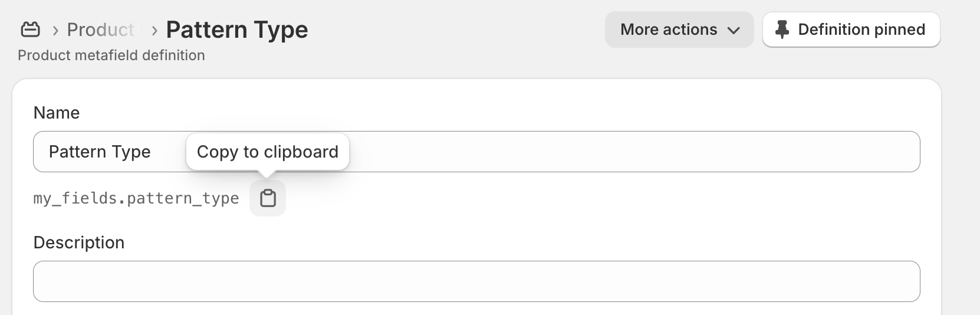Open the More actions menu

(x=679, y=29)
